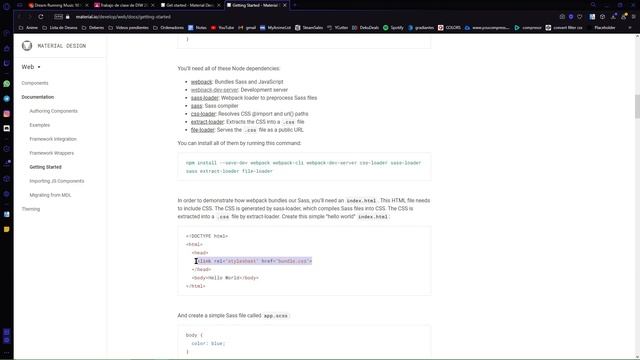640x360 pixels.
Task: Open the Anime bookmarks folder
Action: (28, 28)
